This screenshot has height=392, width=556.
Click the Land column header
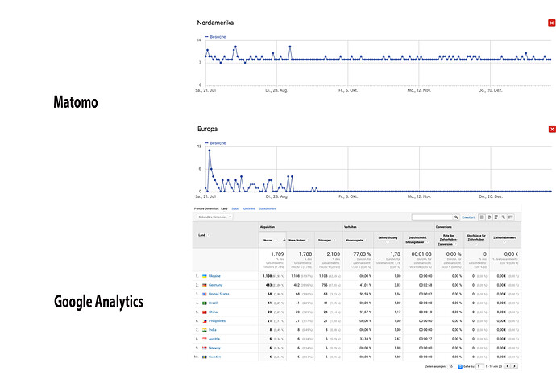201,235
